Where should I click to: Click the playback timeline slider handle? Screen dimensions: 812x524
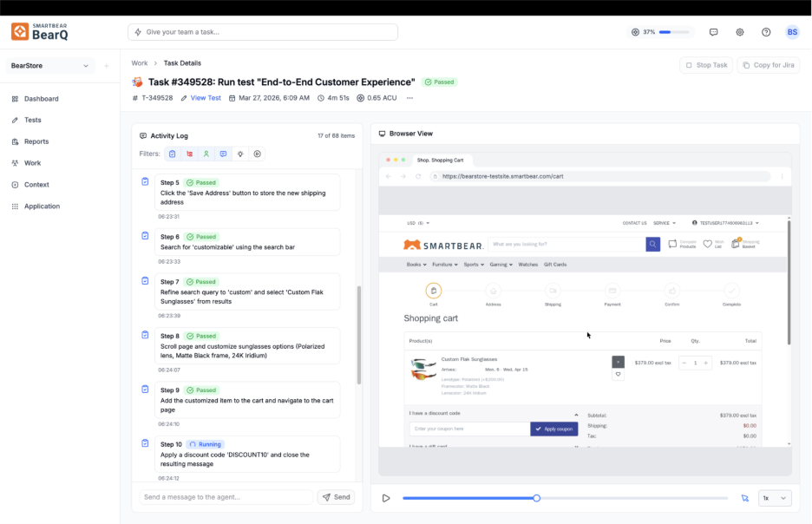click(x=536, y=498)
